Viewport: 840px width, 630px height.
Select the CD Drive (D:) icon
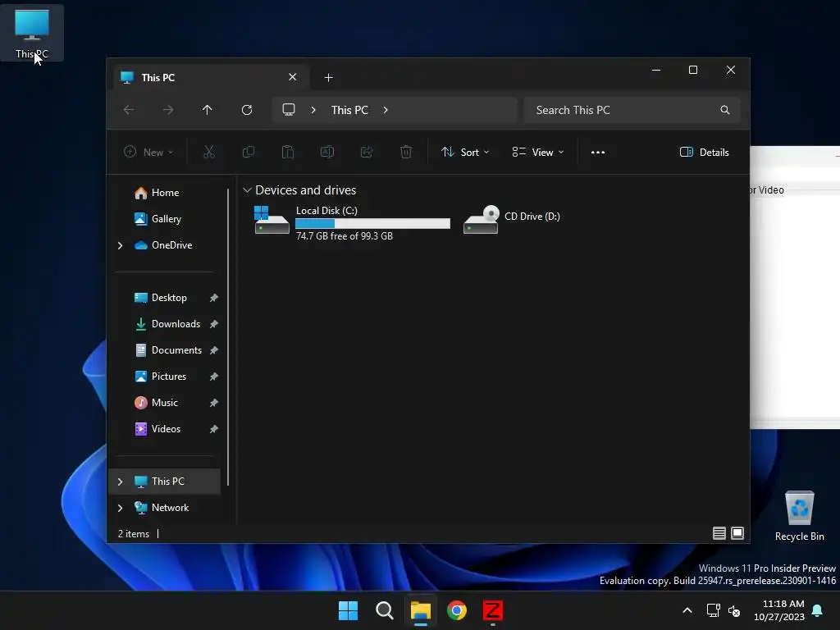[x=481, y=220]
